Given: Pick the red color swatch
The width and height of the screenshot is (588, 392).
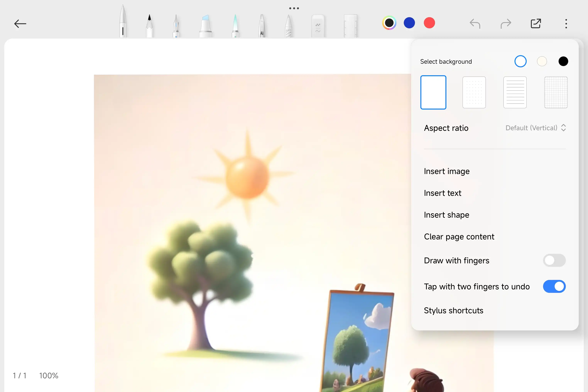Looking at the screenshot, I should tap(429, 23).
